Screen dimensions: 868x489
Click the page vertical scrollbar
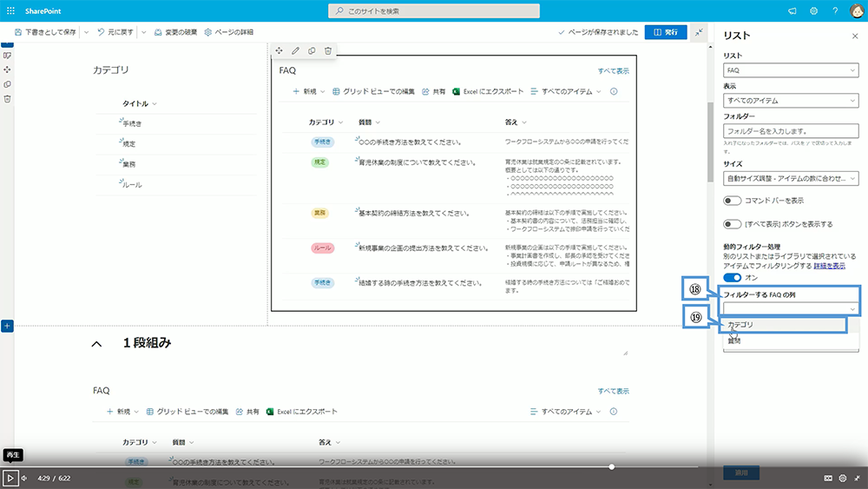point(710,142)
